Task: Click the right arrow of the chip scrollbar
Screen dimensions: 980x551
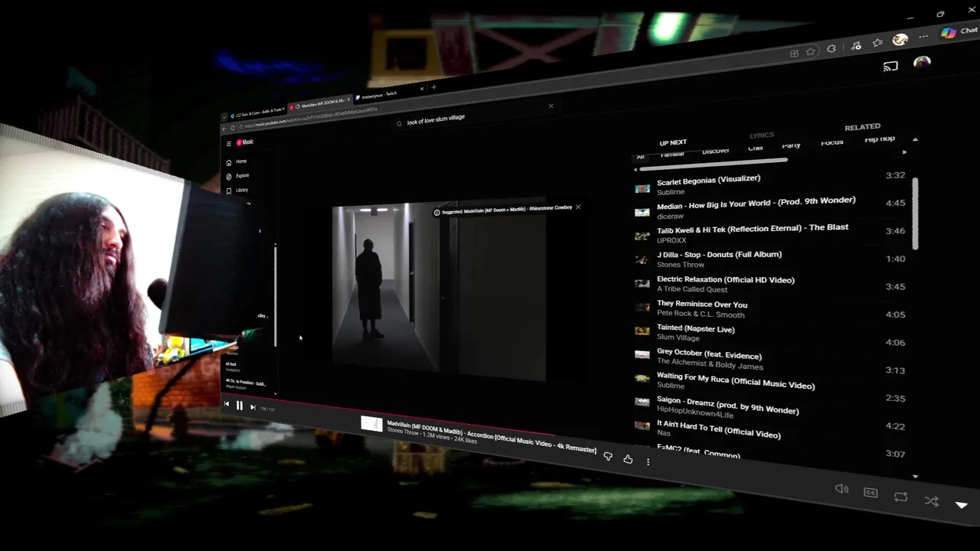Action: click(x=904, y=152)
